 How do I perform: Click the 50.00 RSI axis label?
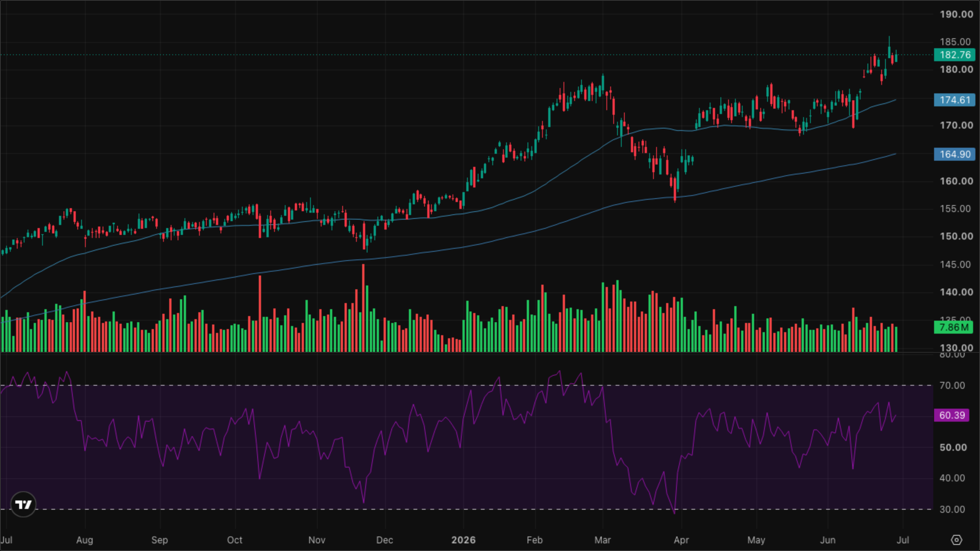[953, 447]
